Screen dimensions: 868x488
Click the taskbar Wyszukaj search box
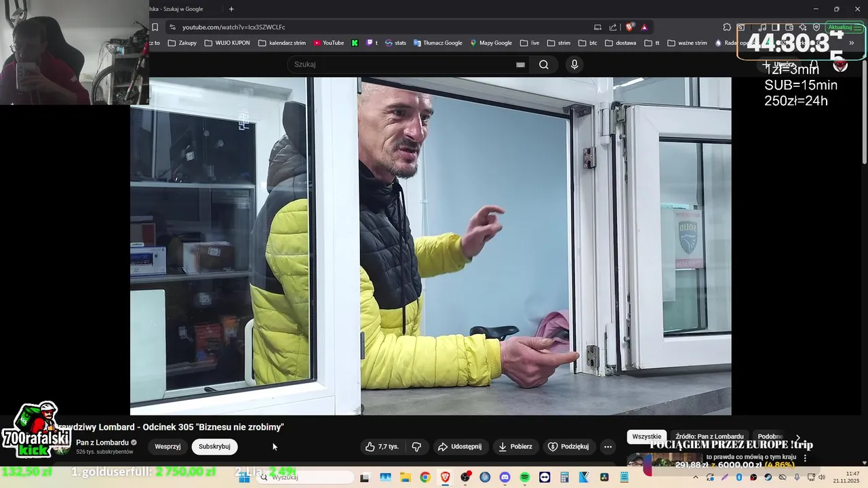point(305,477)
